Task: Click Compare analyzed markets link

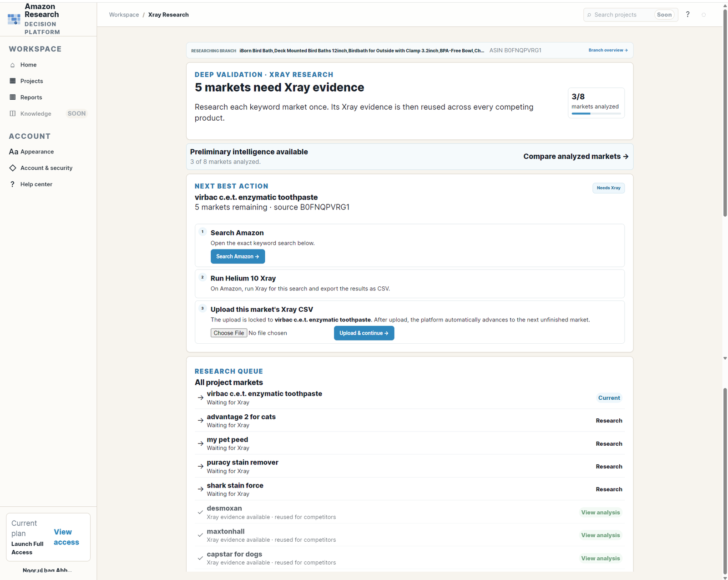Action: [x=576, y=156]
